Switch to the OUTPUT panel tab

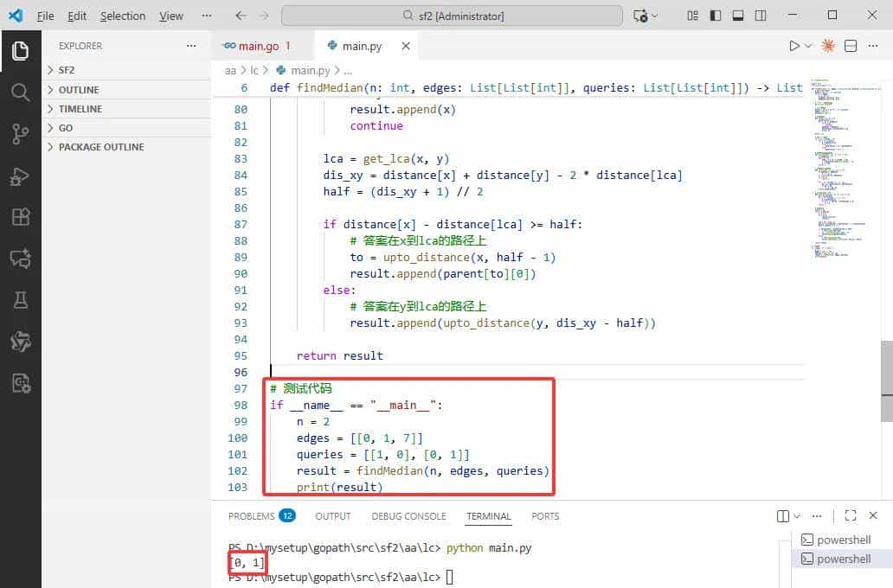(x=333, y=516)
